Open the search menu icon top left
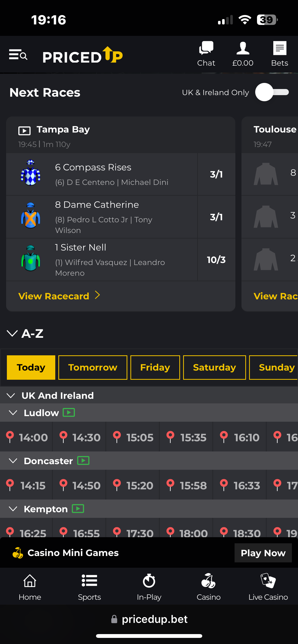This screenshot has height=644, width=298. point(18,55)
